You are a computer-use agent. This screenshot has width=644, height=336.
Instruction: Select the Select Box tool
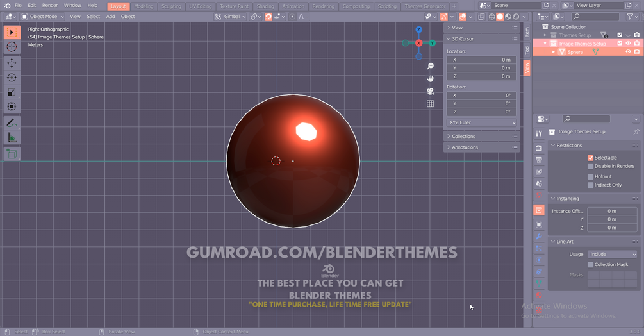click(x=12, y=33)
